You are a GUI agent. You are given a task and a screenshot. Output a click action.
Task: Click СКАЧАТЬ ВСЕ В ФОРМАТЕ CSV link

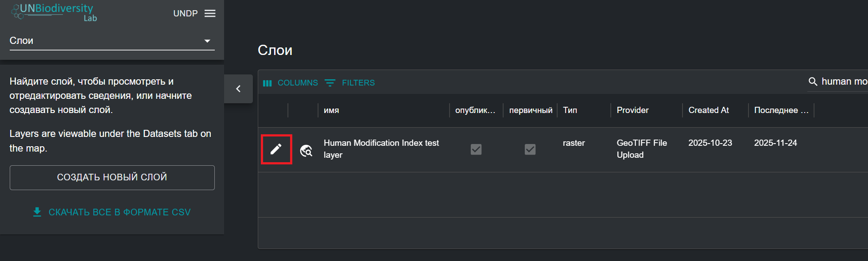pyautogui.click(x=119, y=212)
